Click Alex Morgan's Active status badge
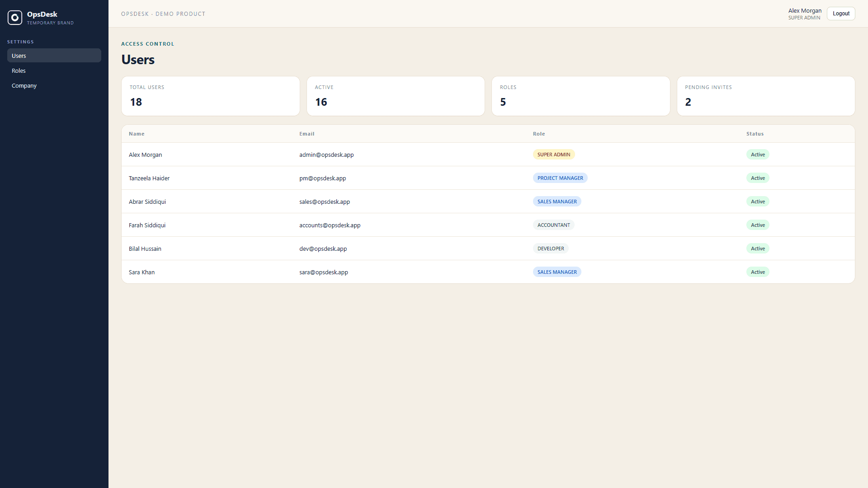 [x=758, y=155]
